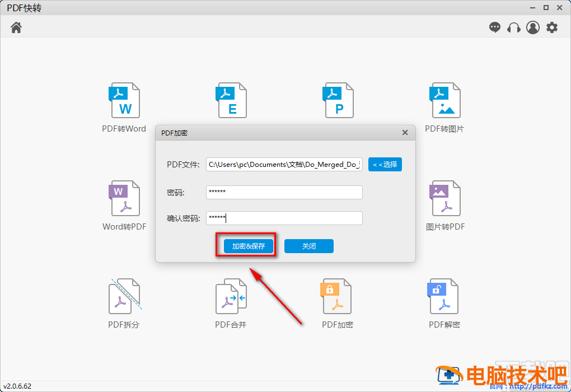Close the PDF加密 dialog
The image size is (571, 392).
coord(405,133)
